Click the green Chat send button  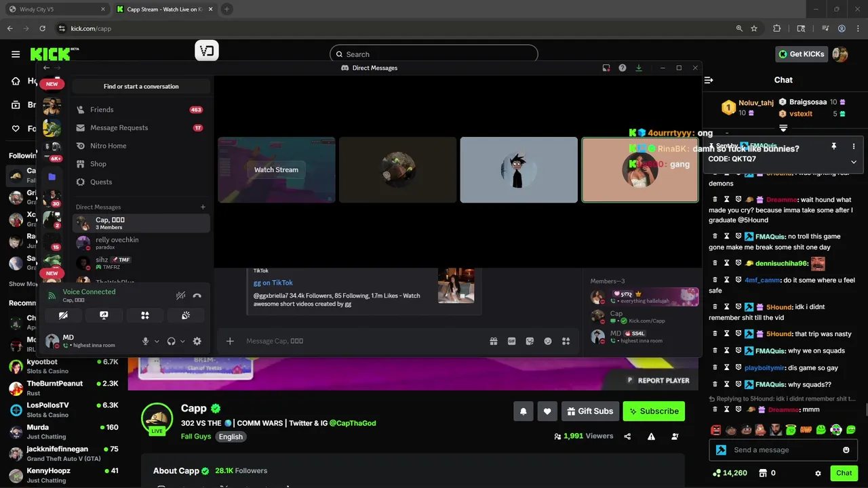coord(844,473)
